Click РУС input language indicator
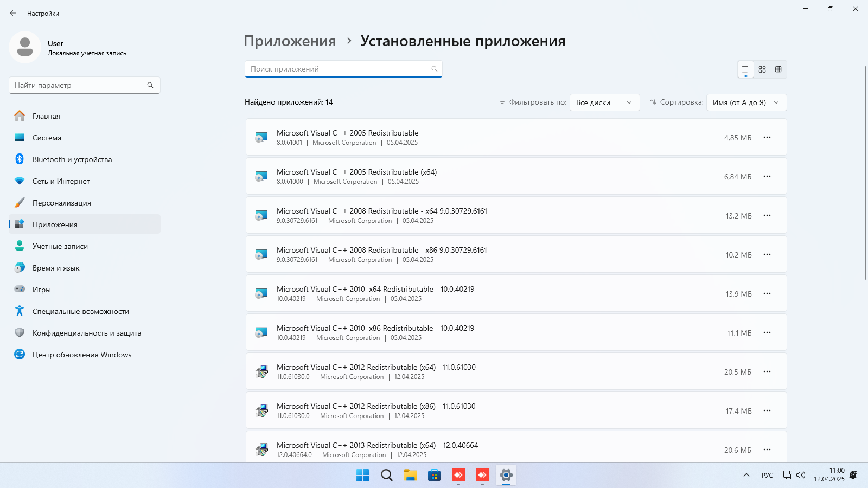 tap(767, 476)
